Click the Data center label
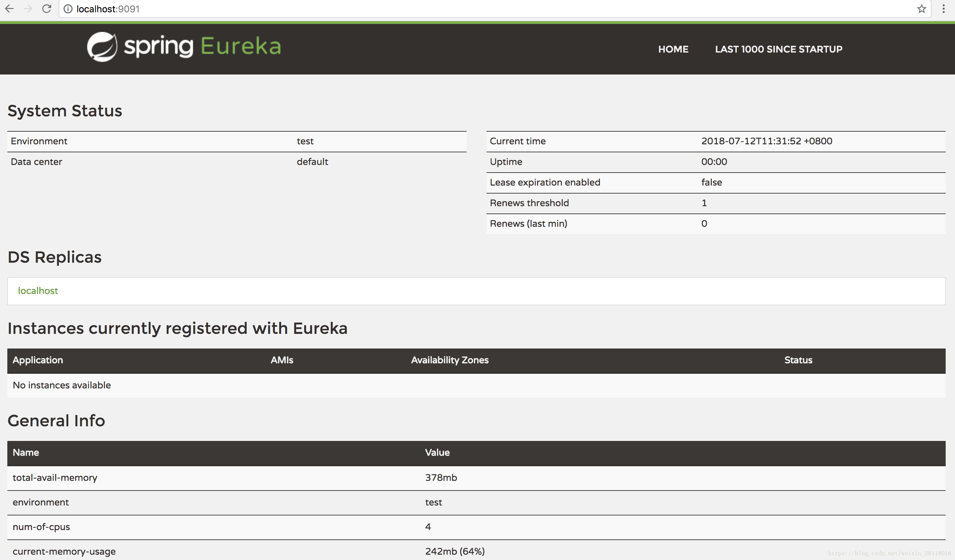This screenshot has width=955, height=560. click(x=36, y=162)
